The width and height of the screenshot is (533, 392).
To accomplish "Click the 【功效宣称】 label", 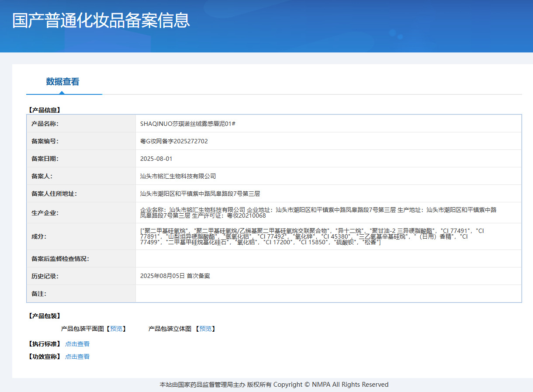I will tap(44, 357).
